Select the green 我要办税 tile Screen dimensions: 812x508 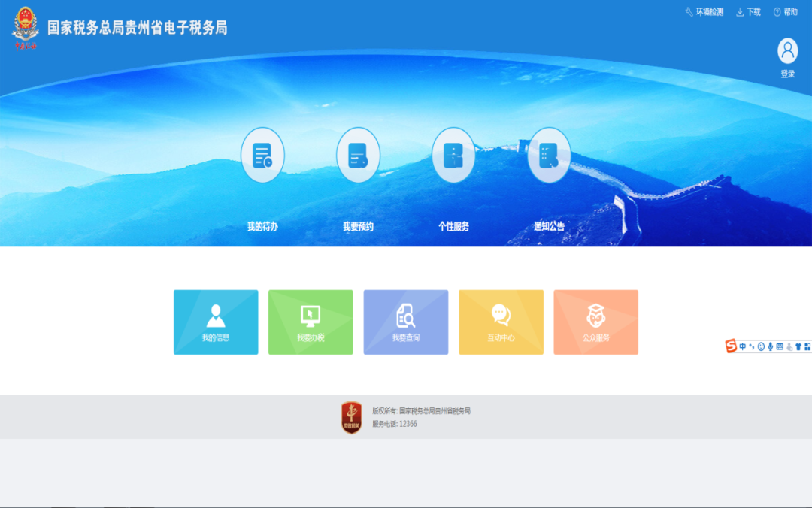(311, 322)
